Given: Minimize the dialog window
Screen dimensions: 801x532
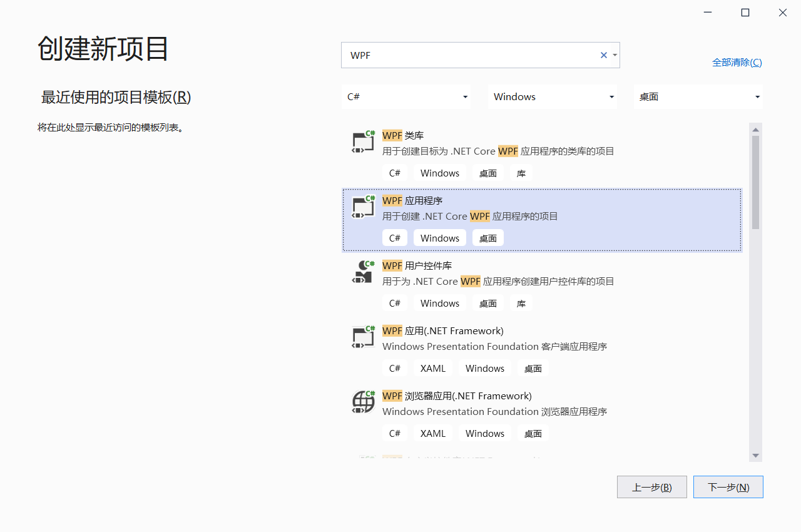Looking at the screenshot, I should pos(708,13).
